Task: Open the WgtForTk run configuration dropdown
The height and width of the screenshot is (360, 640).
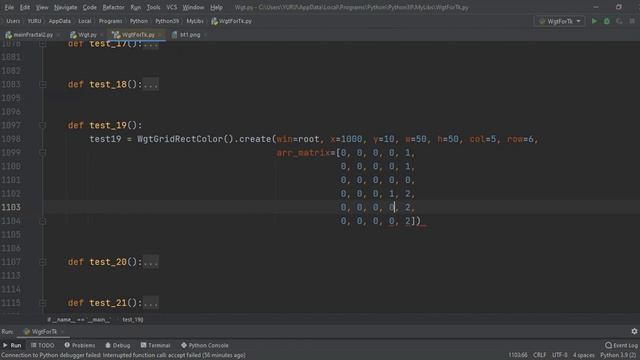Action: pyautogui.click(x=560, y=21)
